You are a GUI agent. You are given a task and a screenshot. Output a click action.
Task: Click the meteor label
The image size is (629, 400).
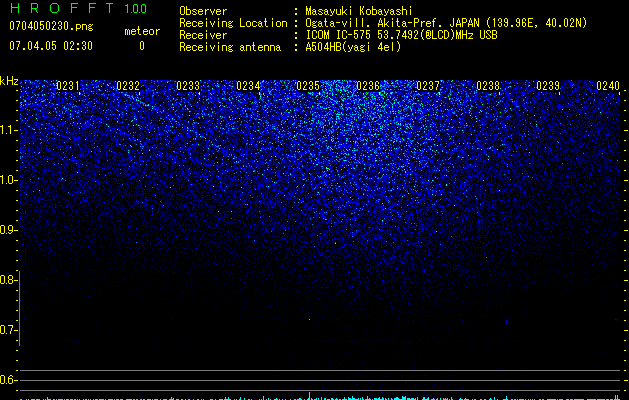142,31
